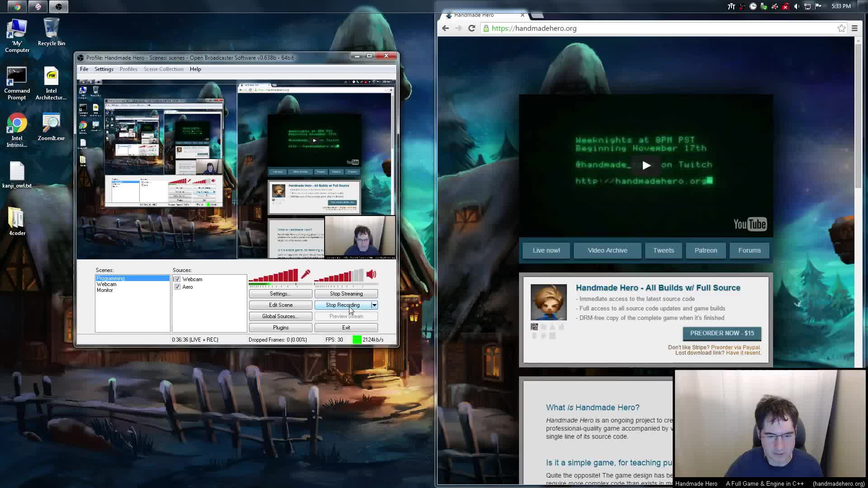This screenshot has height=488, width=868.
Task: Click the Preorder via Paypal link
Action: (x=736, y=347)
